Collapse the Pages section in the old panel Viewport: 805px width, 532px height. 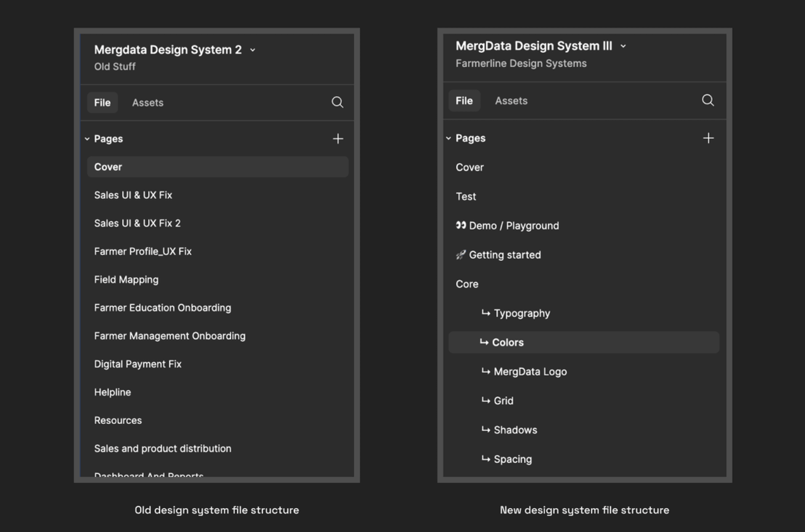pos(87,139)
